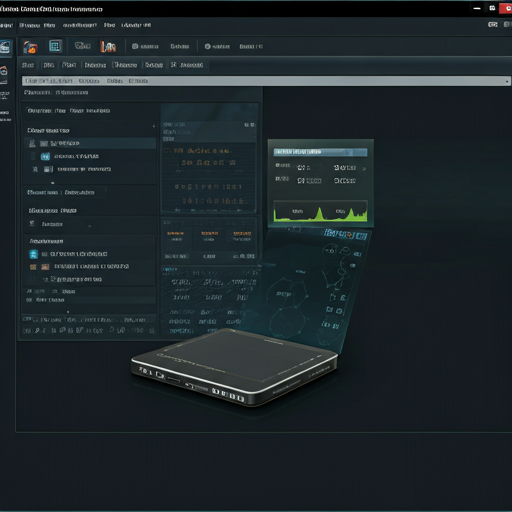Screen dimensions: 512x512
Task: Select the highlighted row in the device list
Action: point(90,143)
